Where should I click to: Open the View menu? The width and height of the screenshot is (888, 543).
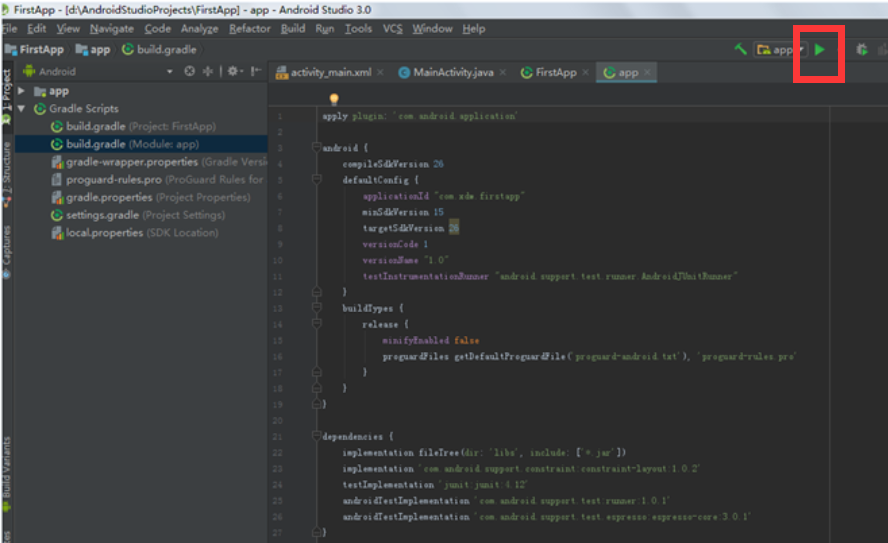coord(67,28)
